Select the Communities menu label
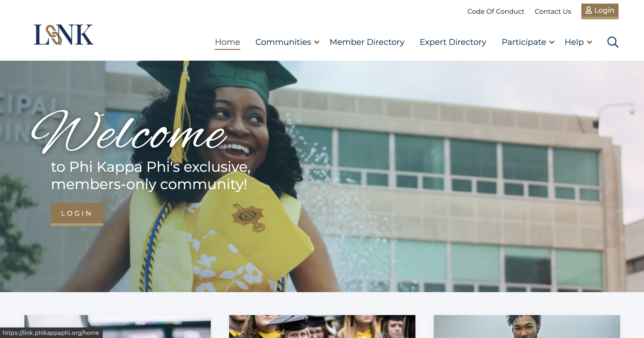644x338 pixels. [283, 42]
